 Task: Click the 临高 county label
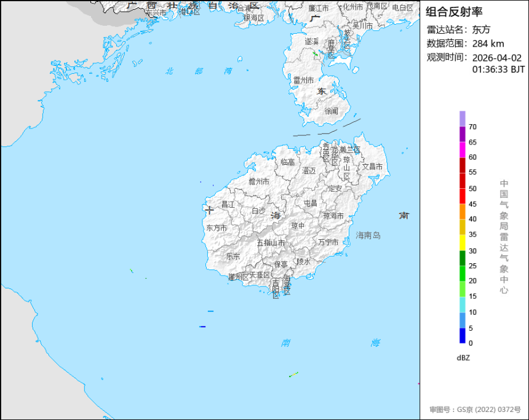[288, 162]
